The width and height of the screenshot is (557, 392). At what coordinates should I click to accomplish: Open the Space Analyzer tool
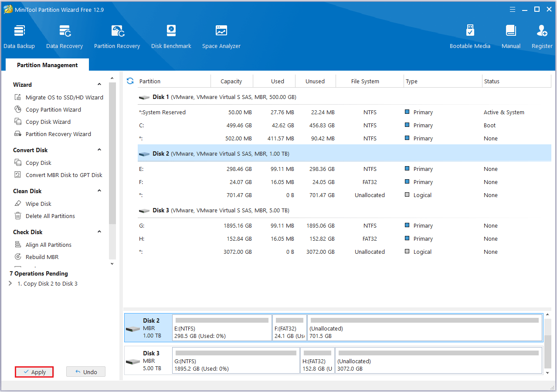221,37
